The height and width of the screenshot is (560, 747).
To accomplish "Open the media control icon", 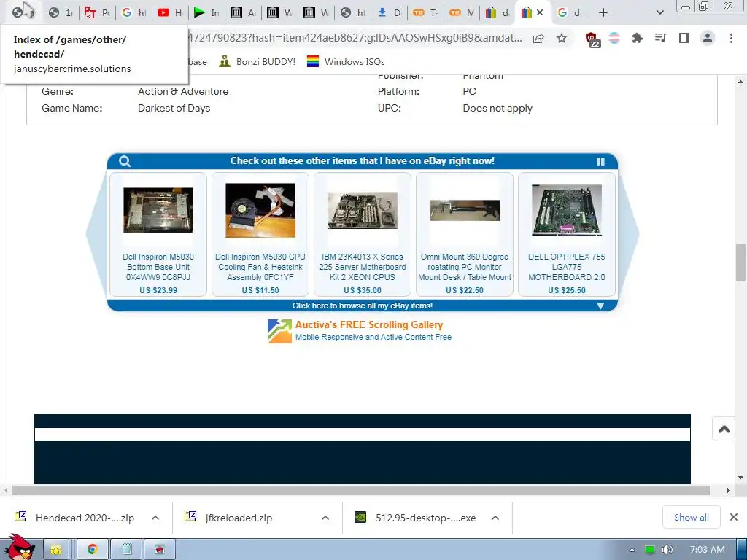I will click(x=660, y=38).
